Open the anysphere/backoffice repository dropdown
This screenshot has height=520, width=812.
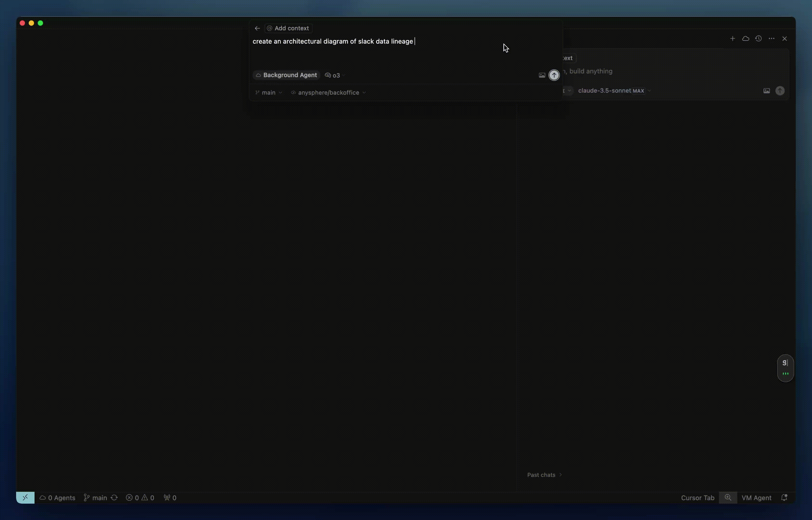tap(328, 92)
